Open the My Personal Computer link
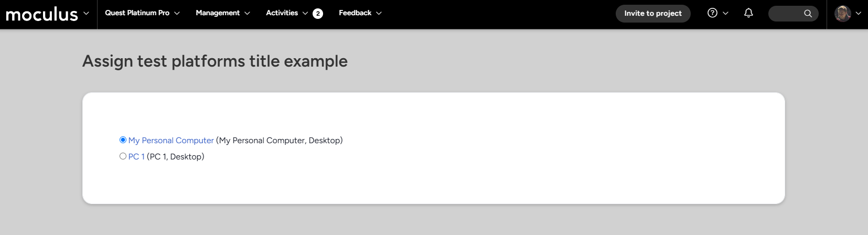This screenshot has height=235, width=868. (171, 141)
